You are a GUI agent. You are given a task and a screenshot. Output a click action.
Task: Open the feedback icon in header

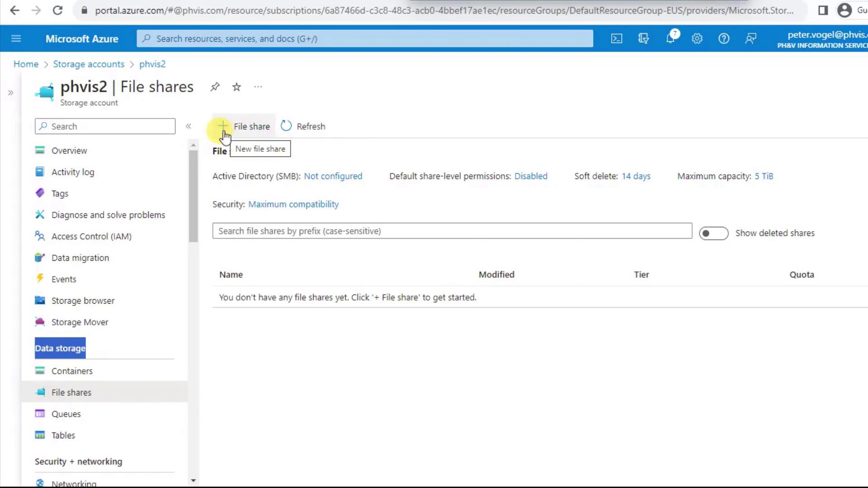pyautogui.click(x=751, y=39)
